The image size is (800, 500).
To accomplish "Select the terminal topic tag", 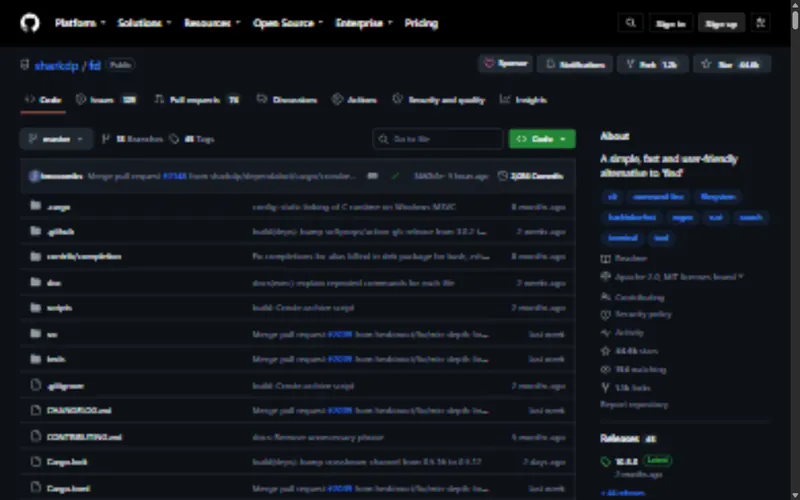I will point(622,238).
